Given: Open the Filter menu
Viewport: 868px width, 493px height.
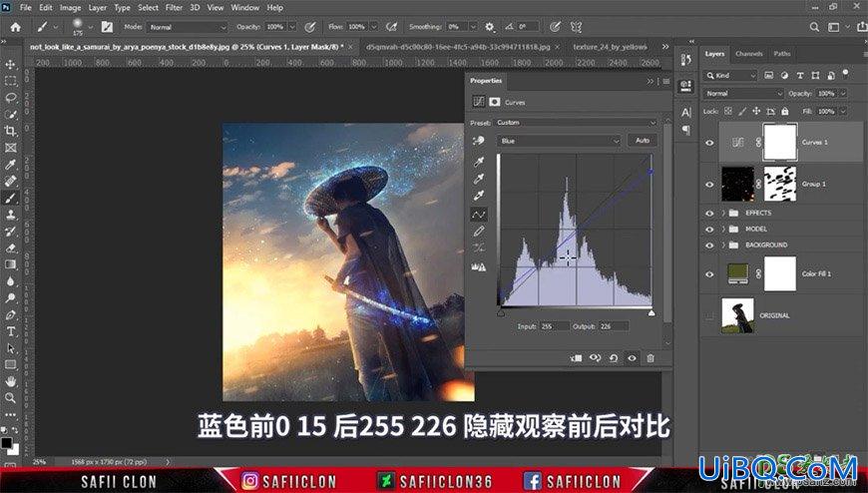Looking at the screenshot, I should (174, 8).
